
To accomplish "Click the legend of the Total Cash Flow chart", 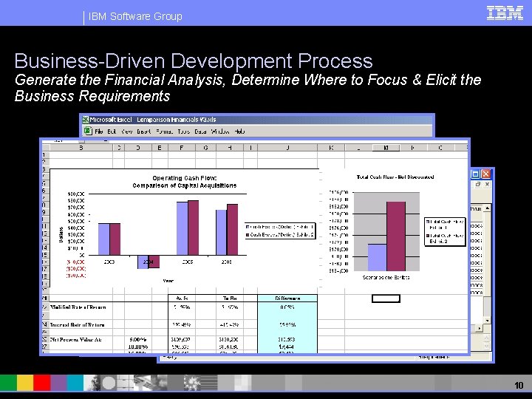I will pyautogui.click(x=445, y=232).
